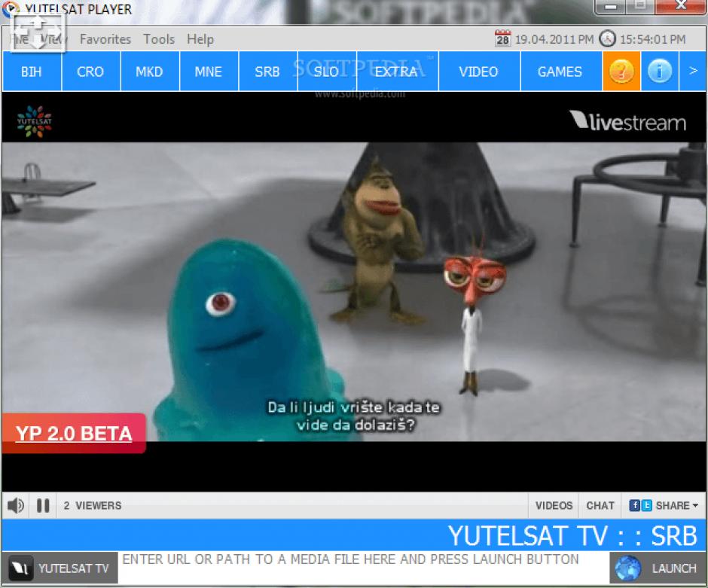Select the MNE channel tab

pyautogui.click(x=209, y=72)
